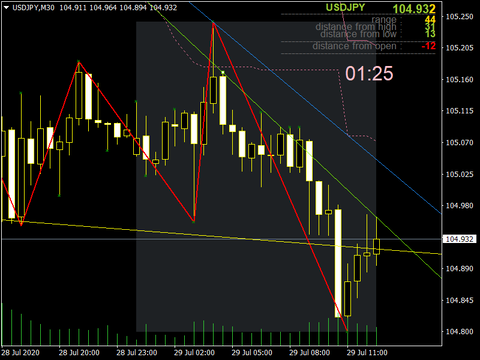Click the 105.205 price scale label

click(x=460, y=48)
